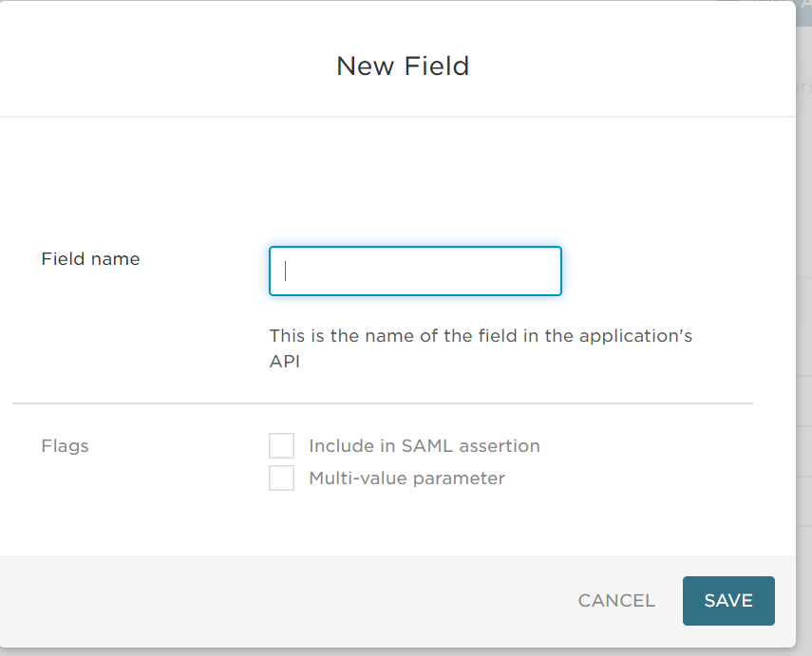Screen dimensions: 812x656
Task: Click the CANCEL button
Action: click(616, 601)
